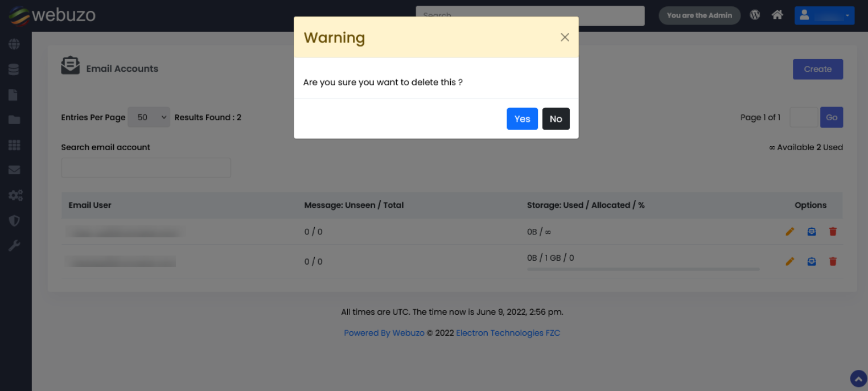Open Tools via the wrench sidebar icon

coord(14,245)
